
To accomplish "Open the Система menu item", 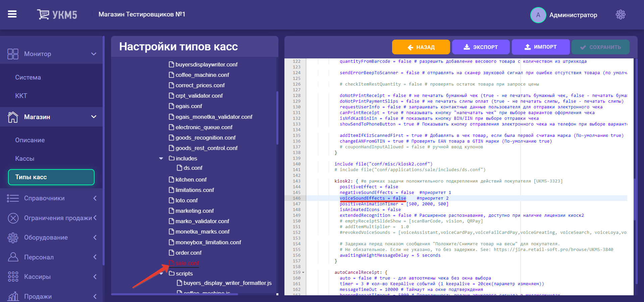I will click(x=28, y=77).
